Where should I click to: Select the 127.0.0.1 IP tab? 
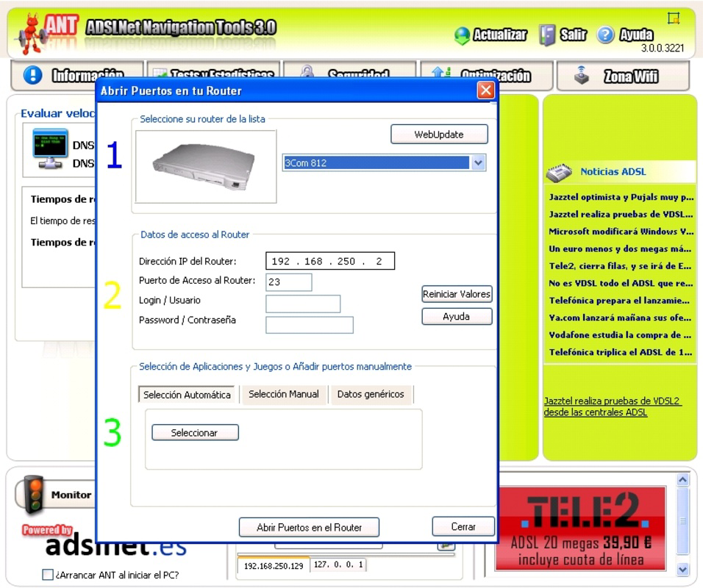338,564
